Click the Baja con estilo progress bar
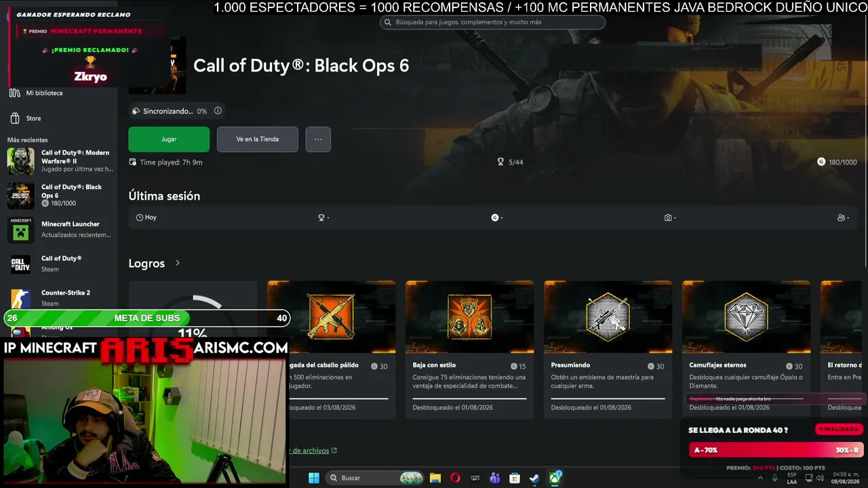The width and height of the screenshot is (868, 488). click(469, 399)
